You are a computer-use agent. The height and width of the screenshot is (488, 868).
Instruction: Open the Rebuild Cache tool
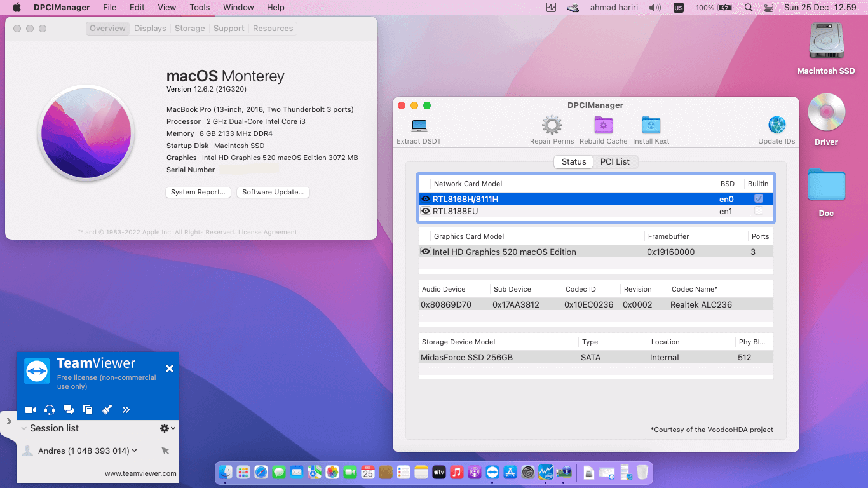point(603,125)
